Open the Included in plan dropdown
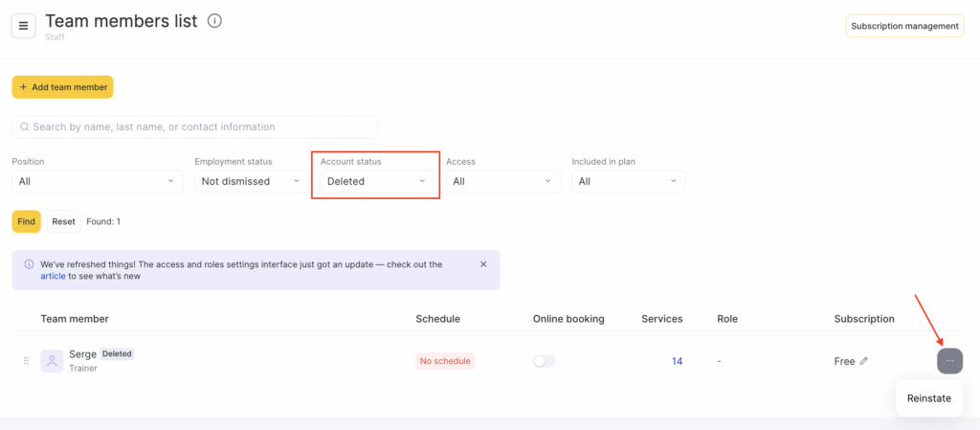 (628, 181)
